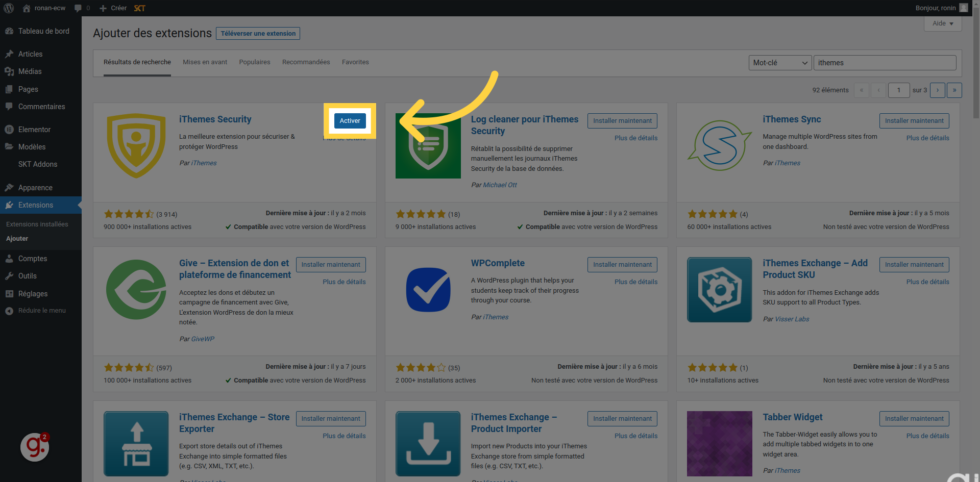Viewport: 980px width, 482px height.
Task: Click the Pages icon in sidebar
Action: pos(9,89)
